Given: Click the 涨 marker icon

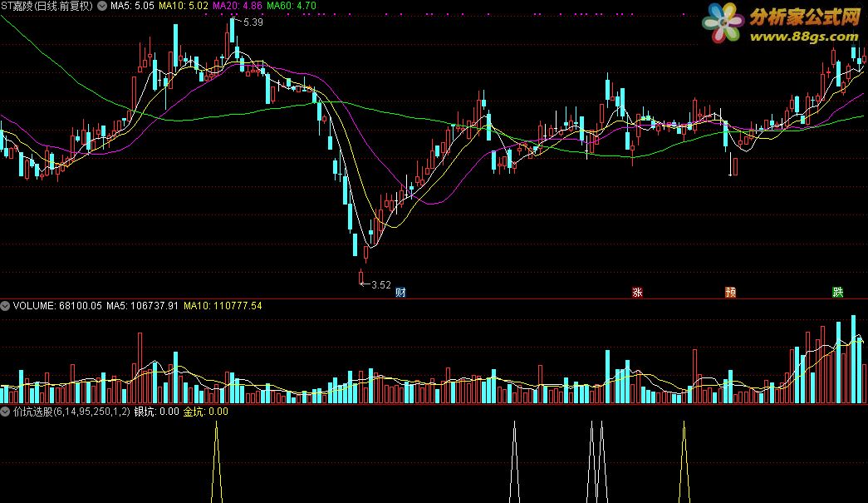Looking at the screenshot, I should point(637,293).
